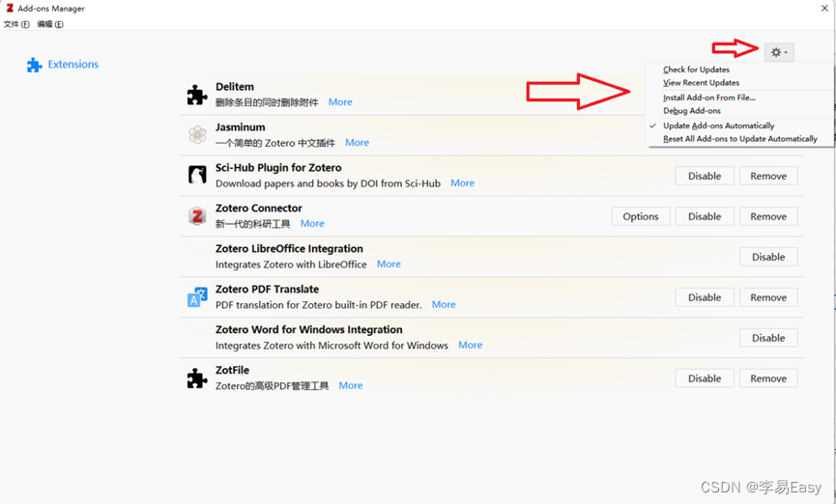Image resolution: width=836 pixels, height=504 pixels.
Task: Select View Recent Updates entry
Action: tap(701, 83)
